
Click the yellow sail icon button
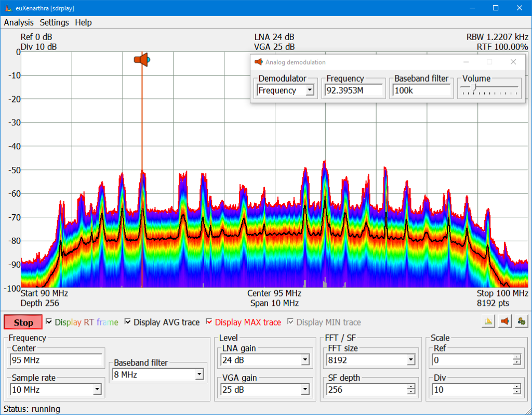488,321
